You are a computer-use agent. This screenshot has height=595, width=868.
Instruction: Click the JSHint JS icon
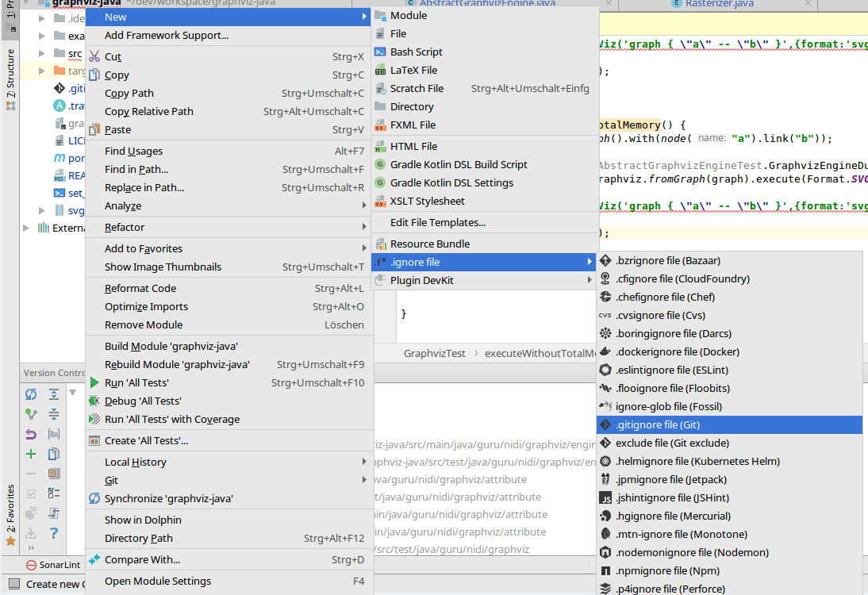[605, 498]
